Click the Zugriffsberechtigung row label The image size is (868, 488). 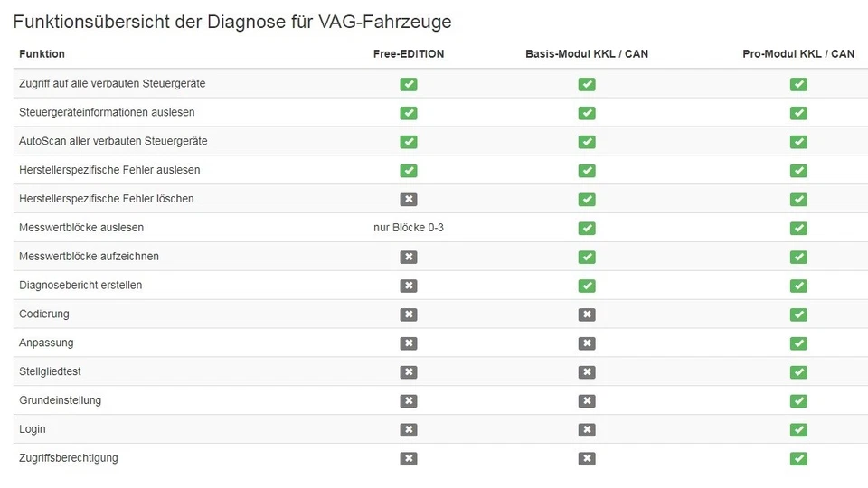(69, 458)
